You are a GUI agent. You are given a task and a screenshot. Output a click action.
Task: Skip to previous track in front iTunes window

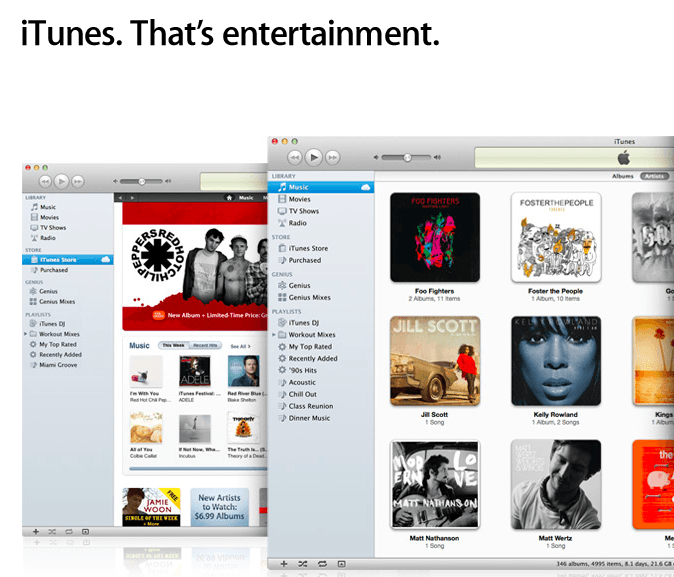[x=295, y=157]
